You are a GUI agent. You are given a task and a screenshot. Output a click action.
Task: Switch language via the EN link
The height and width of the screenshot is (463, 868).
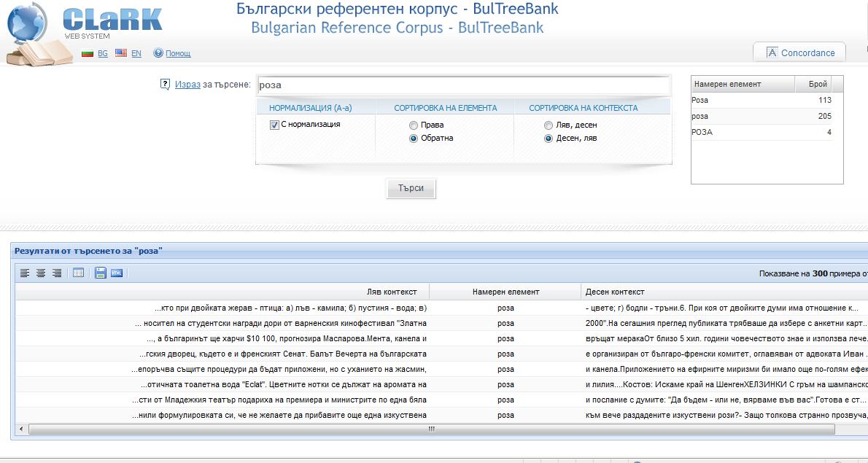(x=136, y=54)
